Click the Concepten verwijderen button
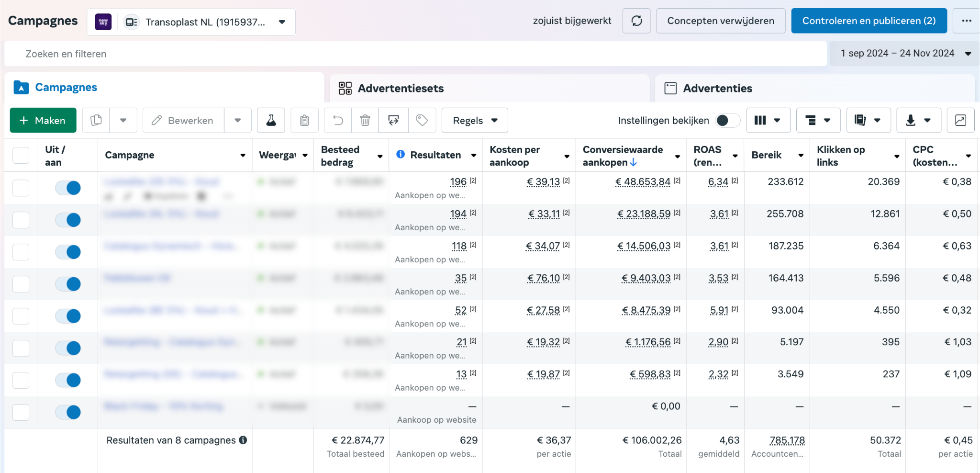The image size is (980, 473). coord(720,21)
